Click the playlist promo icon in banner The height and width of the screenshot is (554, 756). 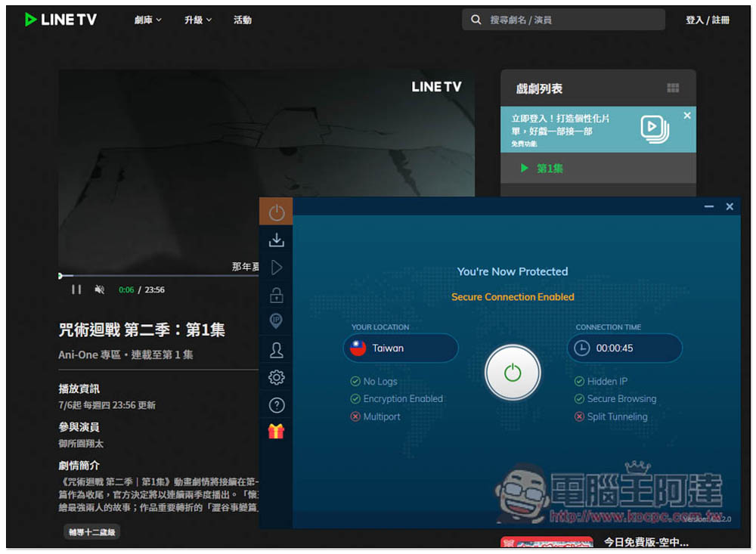[x=655, y=128]
